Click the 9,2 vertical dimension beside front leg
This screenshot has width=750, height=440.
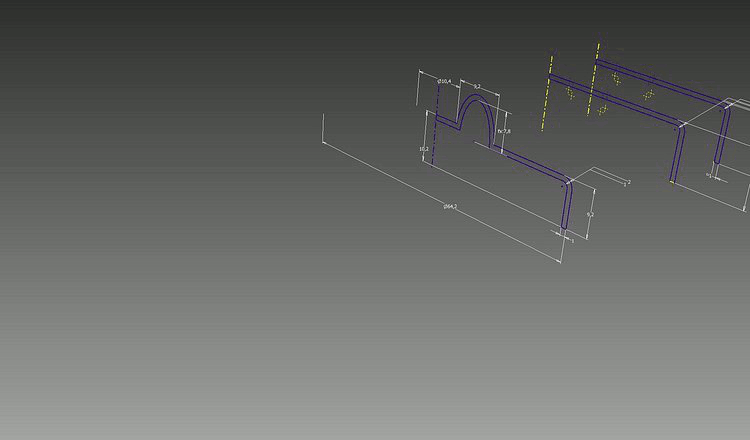tap(590, 214)
